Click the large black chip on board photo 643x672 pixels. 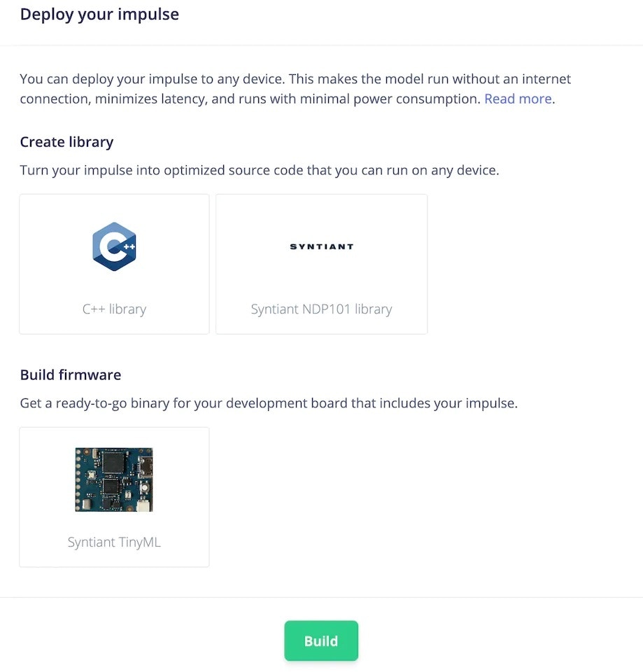point(113,463)
